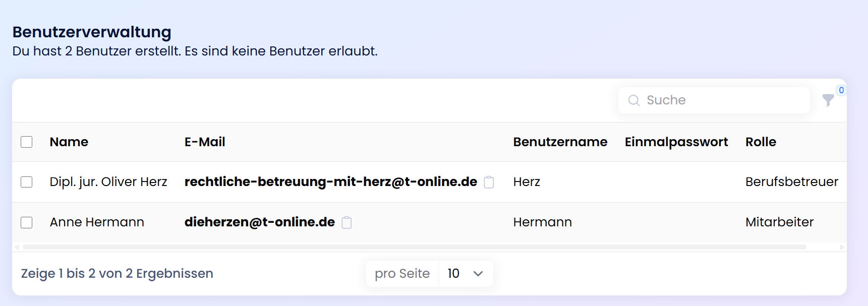Open the pro Seite 10 dropdown
868x306 pixels.
tap(465, 274)
